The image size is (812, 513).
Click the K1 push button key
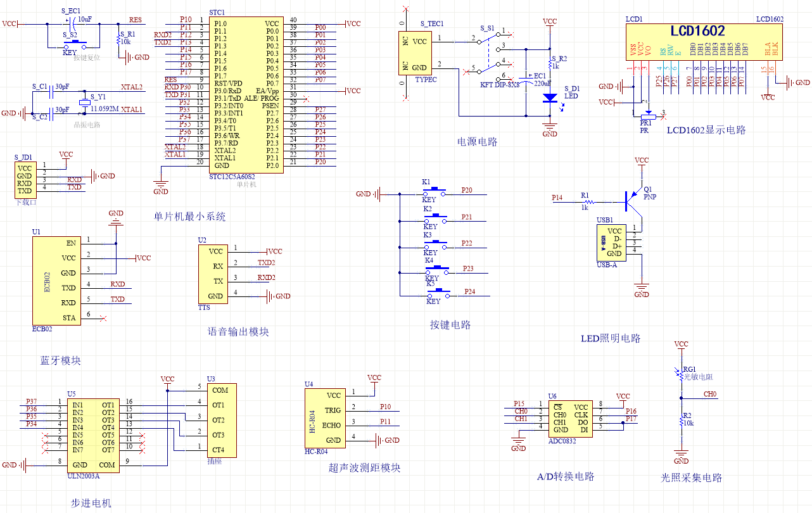[x=435, y=190]
